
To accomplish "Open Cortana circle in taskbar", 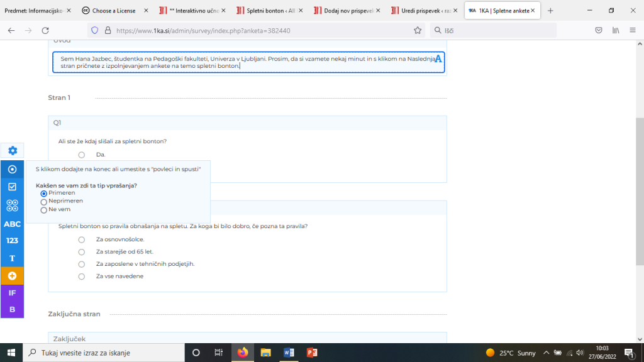I will pos(196,353).
